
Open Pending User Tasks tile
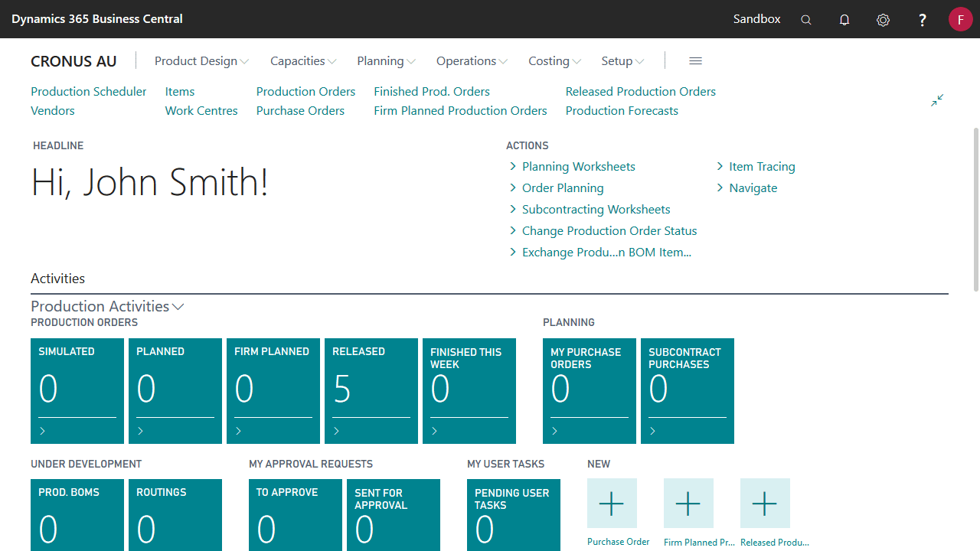click(x=514, y=515)
